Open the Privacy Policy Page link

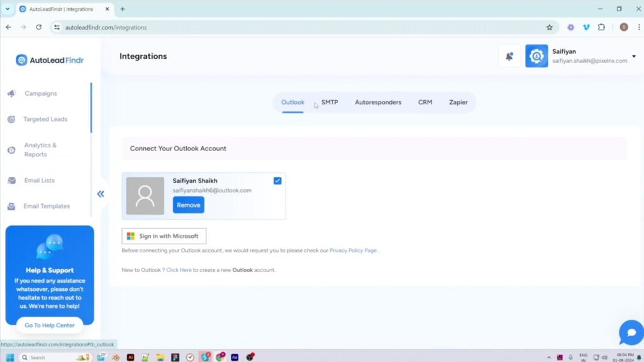click(353, 250)
